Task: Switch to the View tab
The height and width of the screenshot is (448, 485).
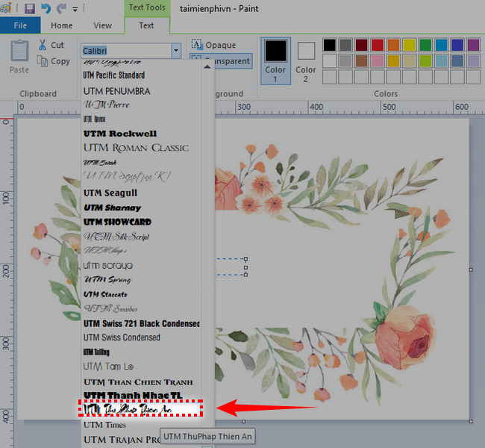Action: pyautogui.click(x=103, y=25)
